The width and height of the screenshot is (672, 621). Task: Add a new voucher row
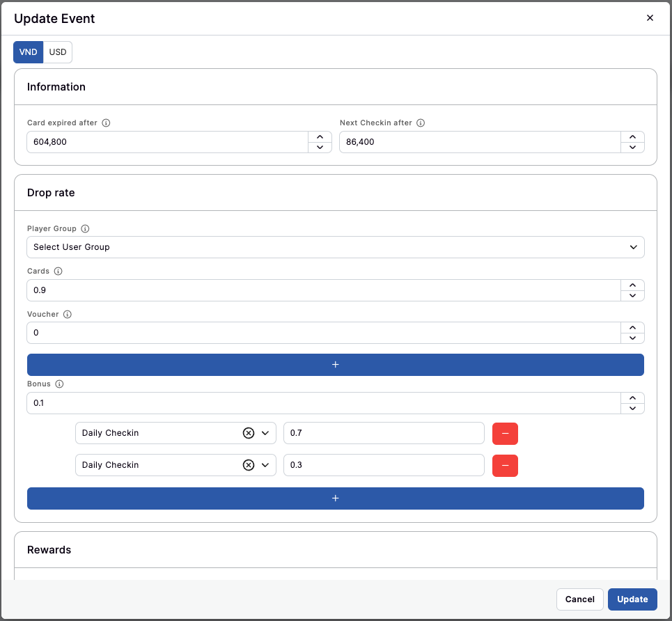tap(335, 365)
